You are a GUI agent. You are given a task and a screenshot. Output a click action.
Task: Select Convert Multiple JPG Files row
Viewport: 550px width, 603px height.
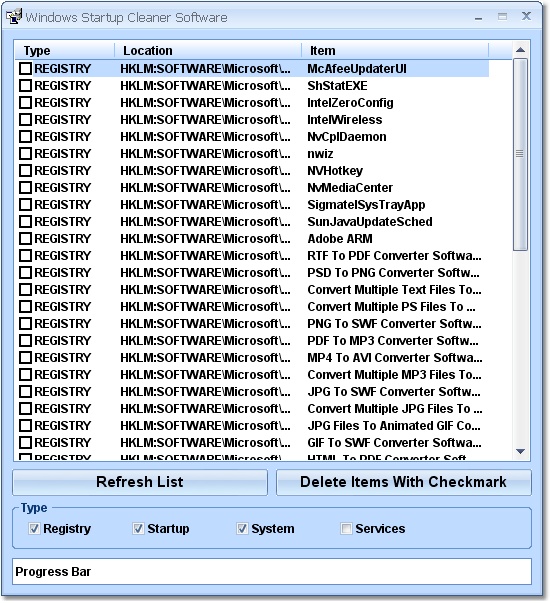[x=252, y=409]
